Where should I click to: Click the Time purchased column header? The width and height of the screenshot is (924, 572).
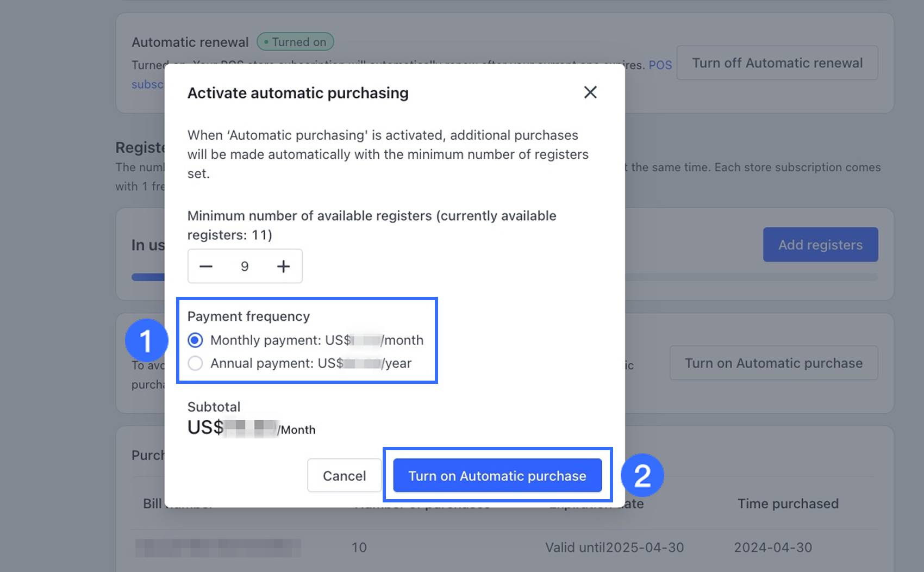(788, 503)
